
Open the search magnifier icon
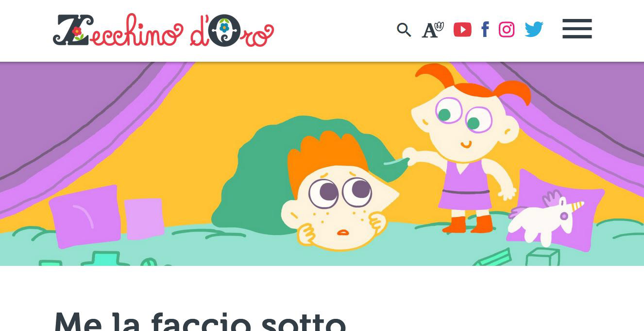(x=404, y=30)
